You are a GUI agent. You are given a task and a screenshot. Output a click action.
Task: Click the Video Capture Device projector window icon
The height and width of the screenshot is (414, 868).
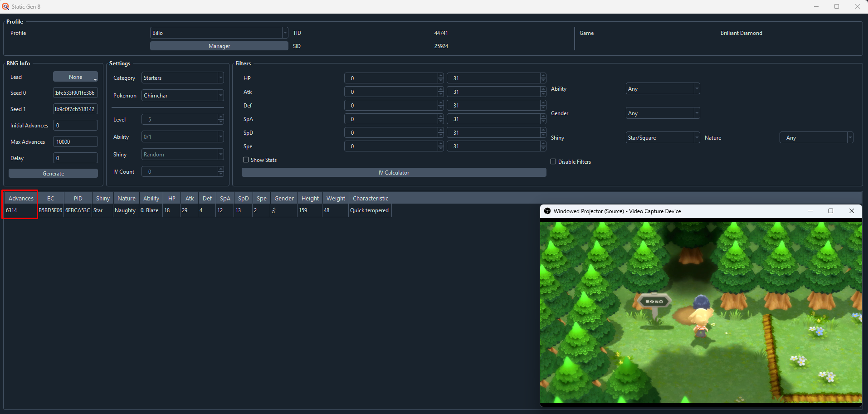547,211
